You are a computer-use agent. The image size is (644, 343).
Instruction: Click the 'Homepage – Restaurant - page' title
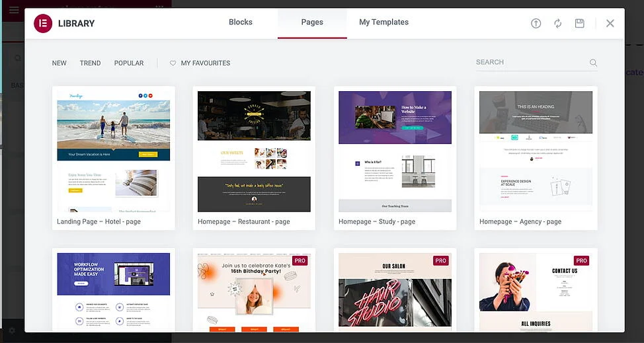[243, 221]
